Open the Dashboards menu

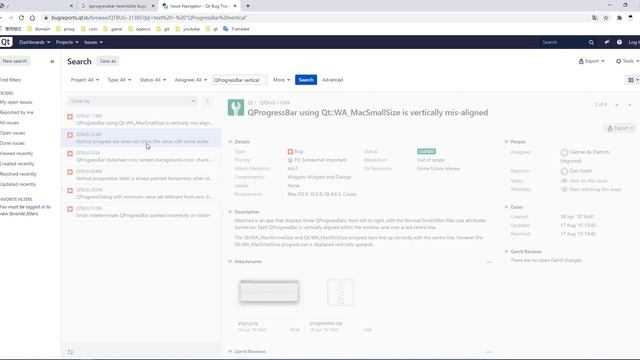34,42
